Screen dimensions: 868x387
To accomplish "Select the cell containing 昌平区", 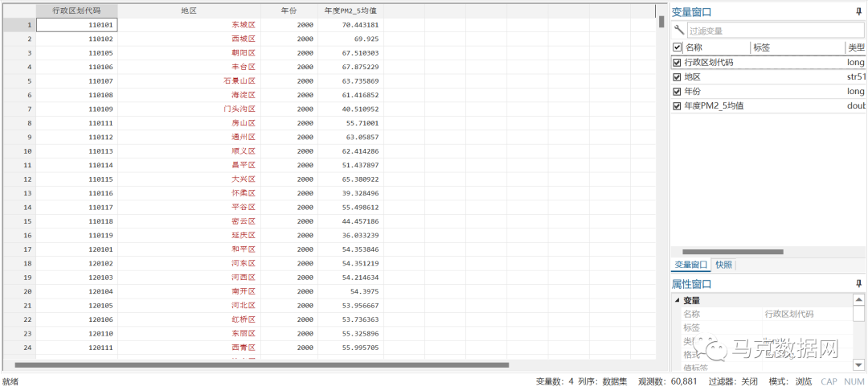I will point(190,165).
